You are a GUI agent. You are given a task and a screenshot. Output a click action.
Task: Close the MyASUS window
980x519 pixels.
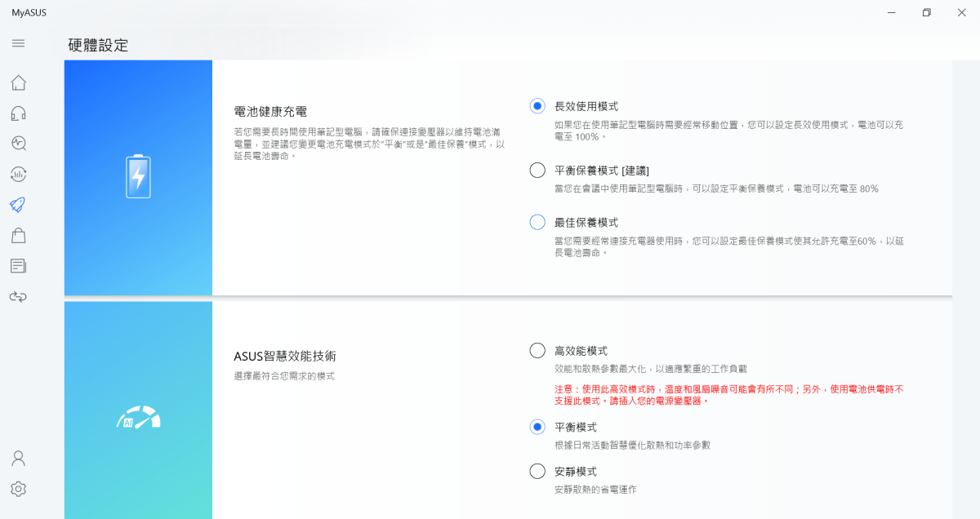(962, 12)
